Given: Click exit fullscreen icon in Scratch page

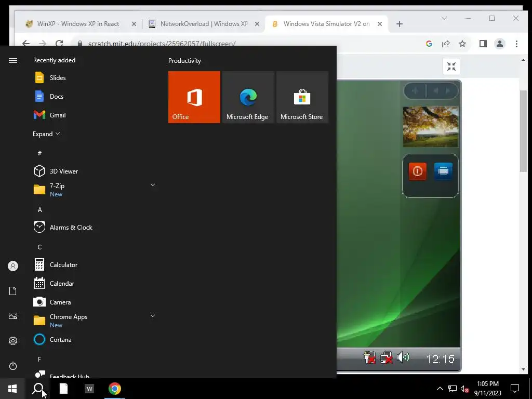Looking at the screenshot, I should click(x=451, y=66).
